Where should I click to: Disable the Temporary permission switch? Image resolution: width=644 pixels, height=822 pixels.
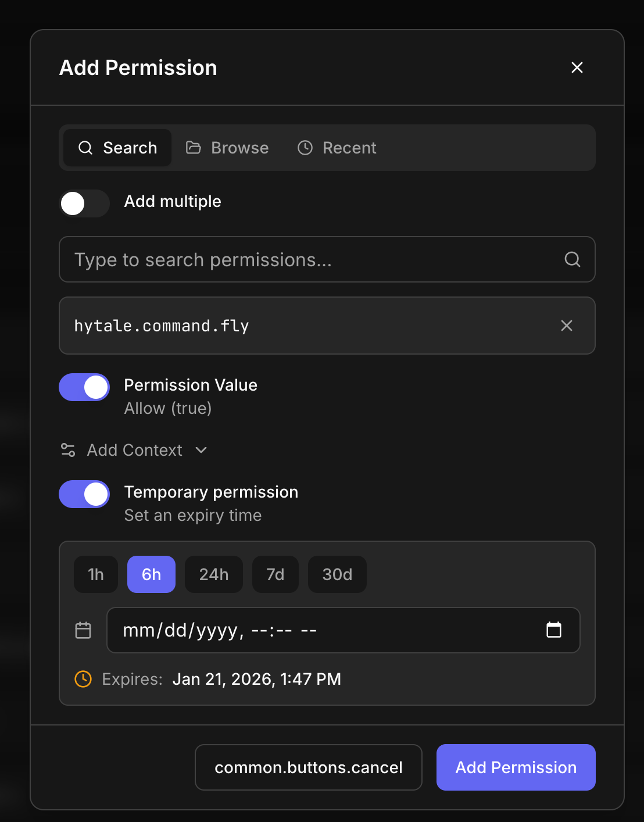point(84,494)
